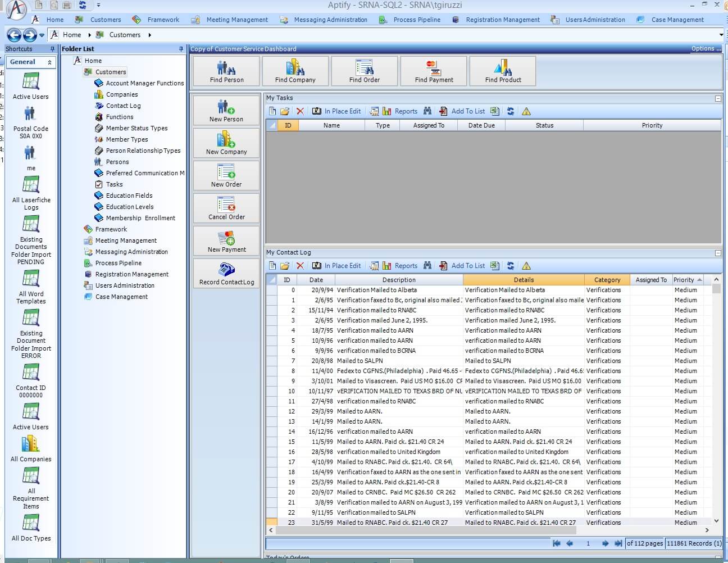Open the dashboard Options link
This screenshot has height=563, width=728.
click(706, 49)
